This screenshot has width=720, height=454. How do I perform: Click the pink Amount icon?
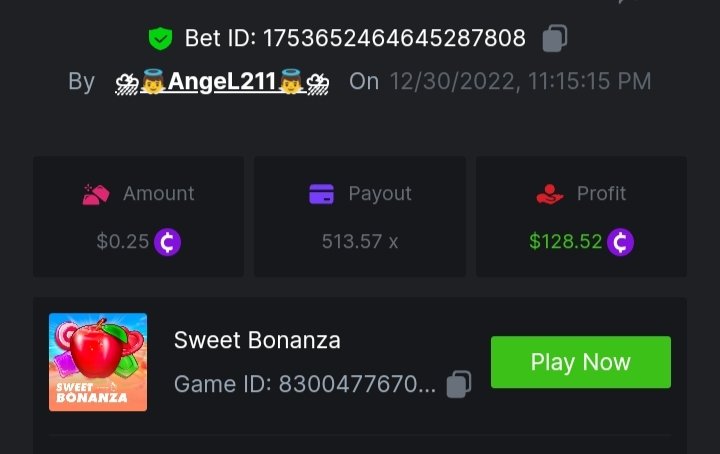pos(95,194)
